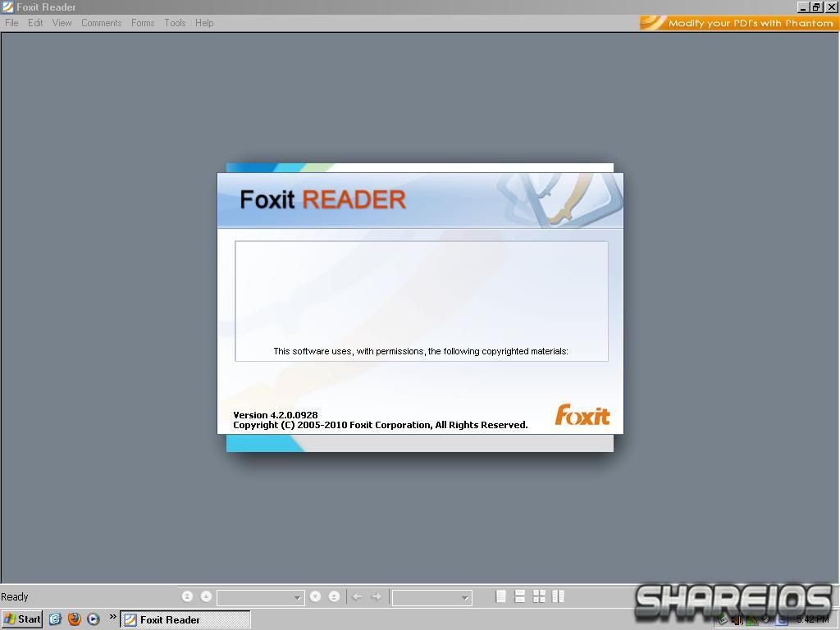Click the Windows Start button
The height and width of the screenshot is (630, 840).
click(22, 619)
